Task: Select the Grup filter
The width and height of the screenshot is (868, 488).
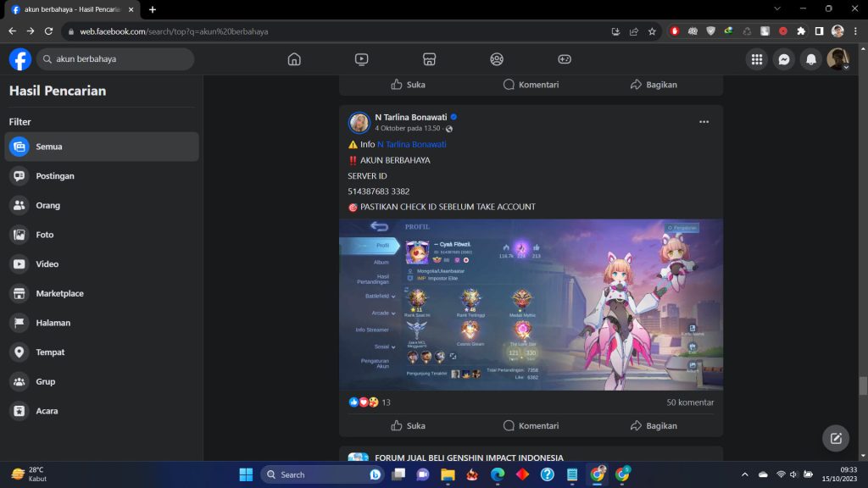Action: (102, 381)
